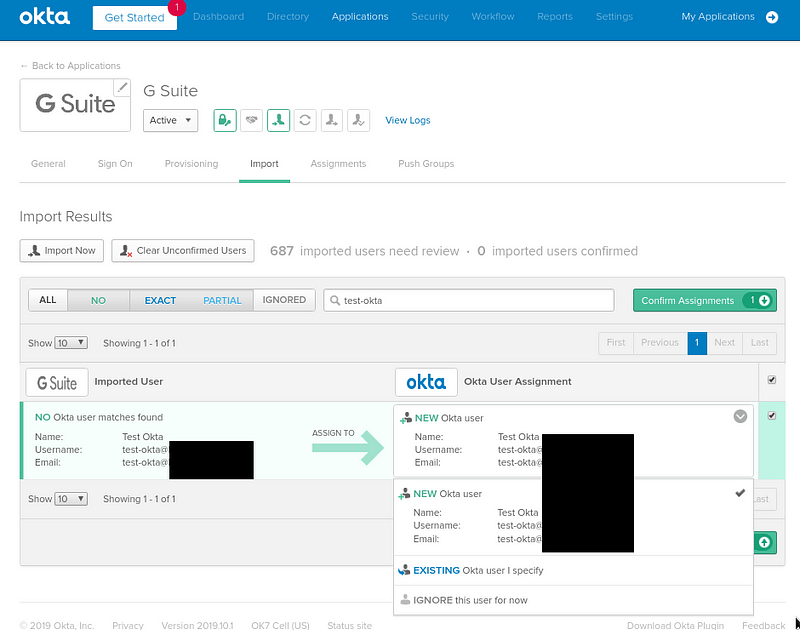Go Back to Applications link

(x=71, y=66)
